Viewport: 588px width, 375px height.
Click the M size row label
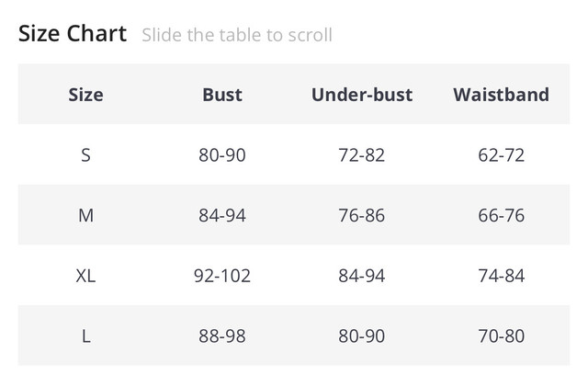pyautogui.click(x=85, y=215)
